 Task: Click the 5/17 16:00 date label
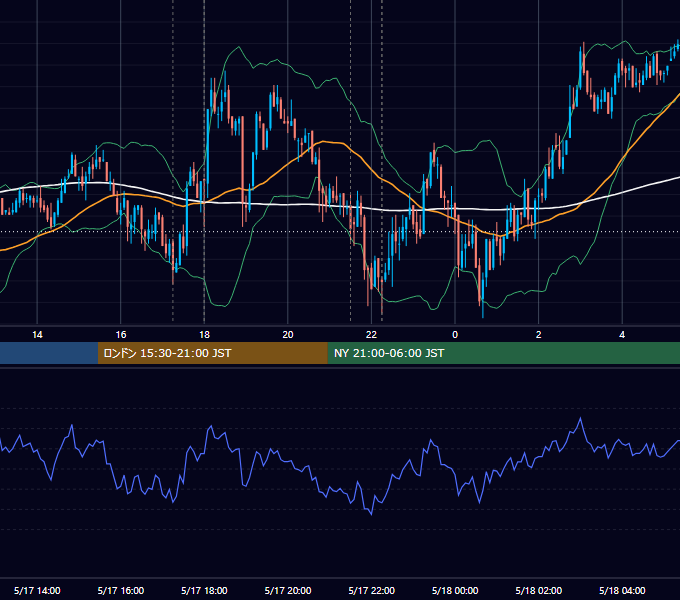121,590
